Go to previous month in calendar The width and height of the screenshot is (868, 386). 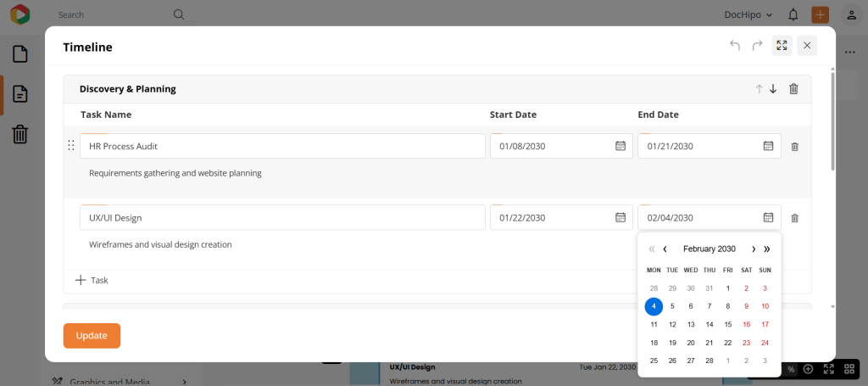pyautogui.click(x=665, y=249)
